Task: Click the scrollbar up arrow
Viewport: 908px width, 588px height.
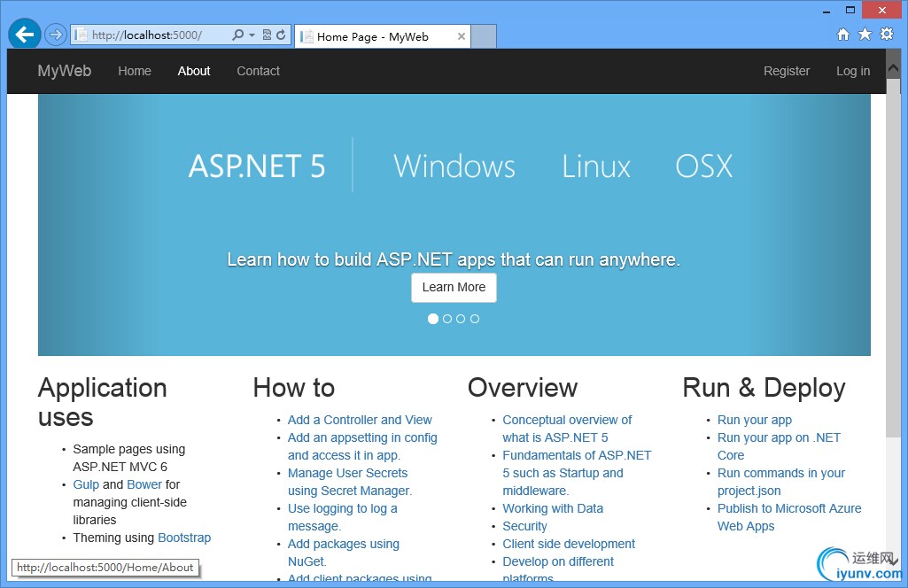Action: tap(893, 68)
